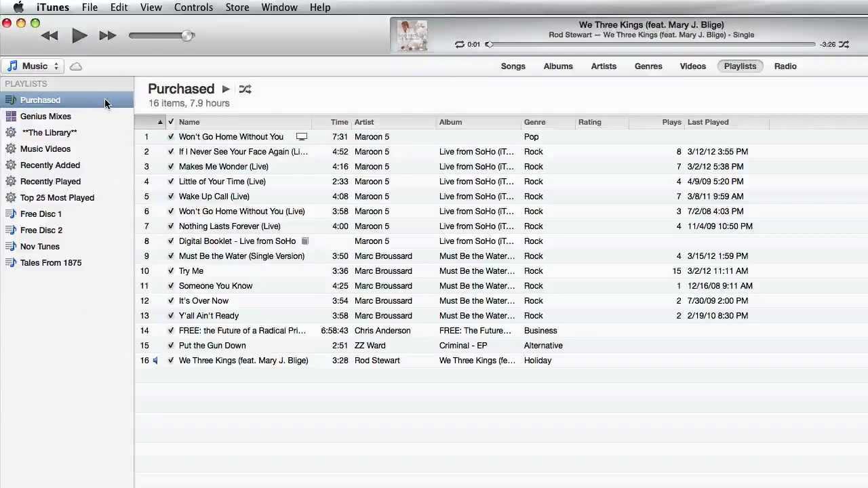Uncheck Put the Gun Down checkbox
The width and height of the screenshot is (868, 488).
pos(171,346)
